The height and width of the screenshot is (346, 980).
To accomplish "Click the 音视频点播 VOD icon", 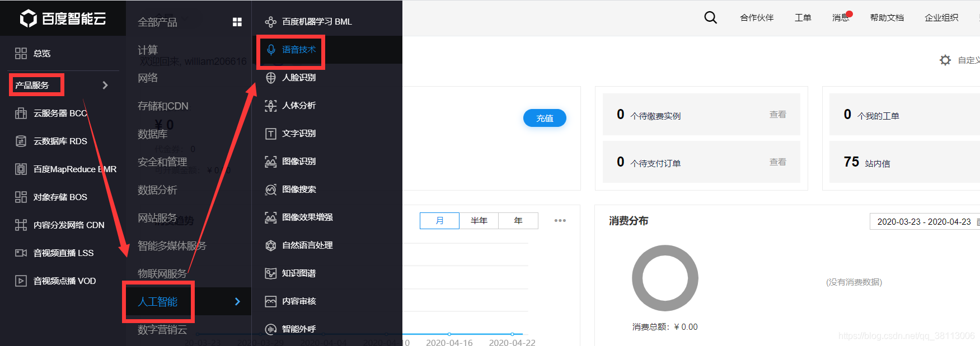I will tap(21, 281).
